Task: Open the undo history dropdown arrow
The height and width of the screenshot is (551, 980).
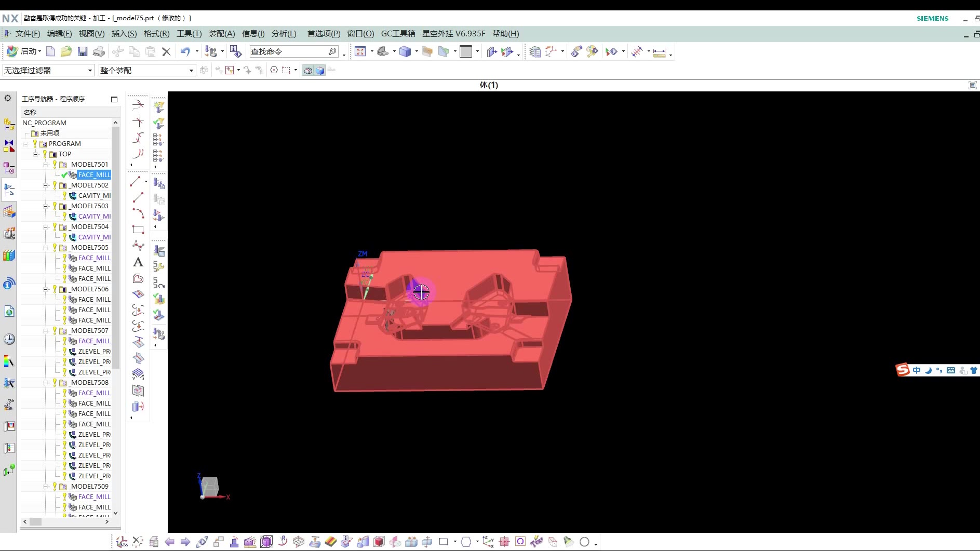Action: [x=197, y=51]
